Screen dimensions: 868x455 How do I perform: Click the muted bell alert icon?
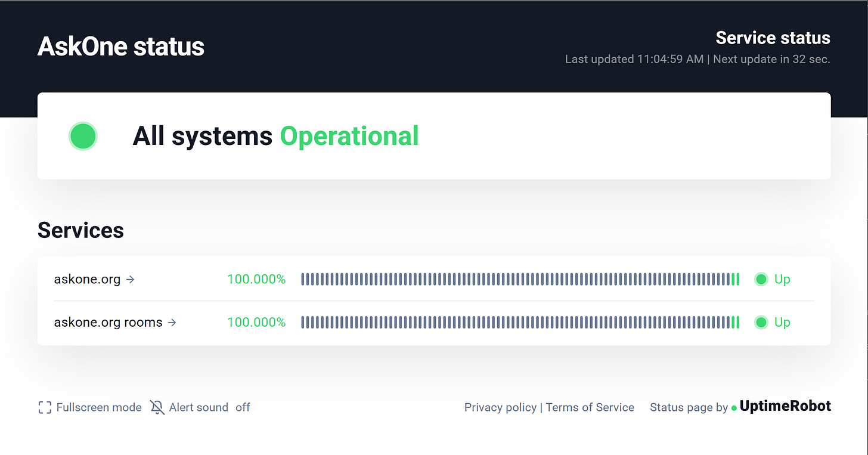(x=157, y=407)
